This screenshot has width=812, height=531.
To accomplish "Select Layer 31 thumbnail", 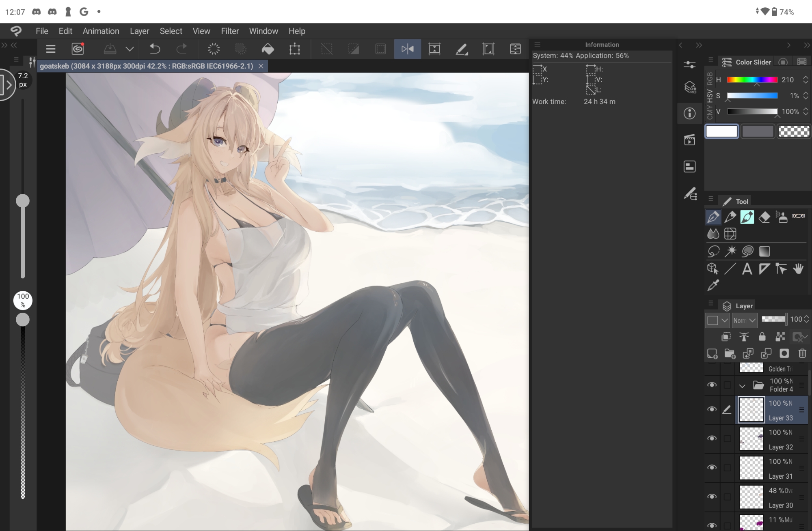I will 751,468.
